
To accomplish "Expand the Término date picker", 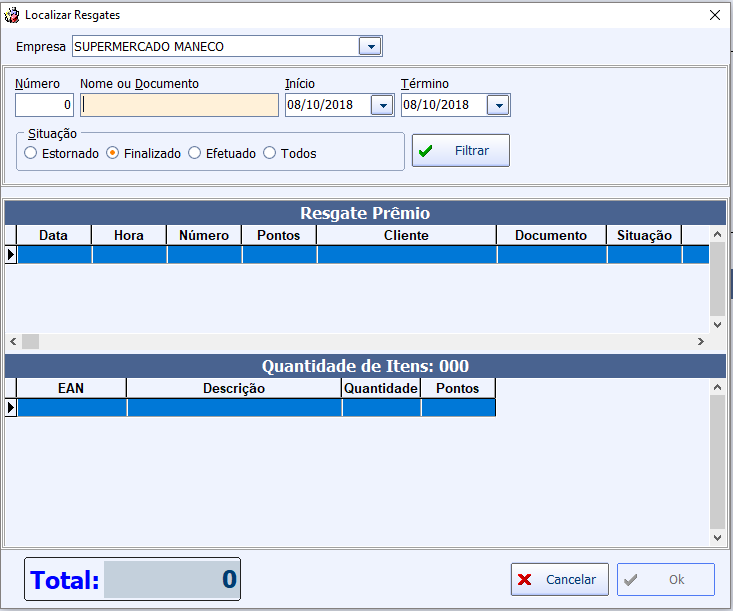I will pyautogui.click(x=498, y=105).
